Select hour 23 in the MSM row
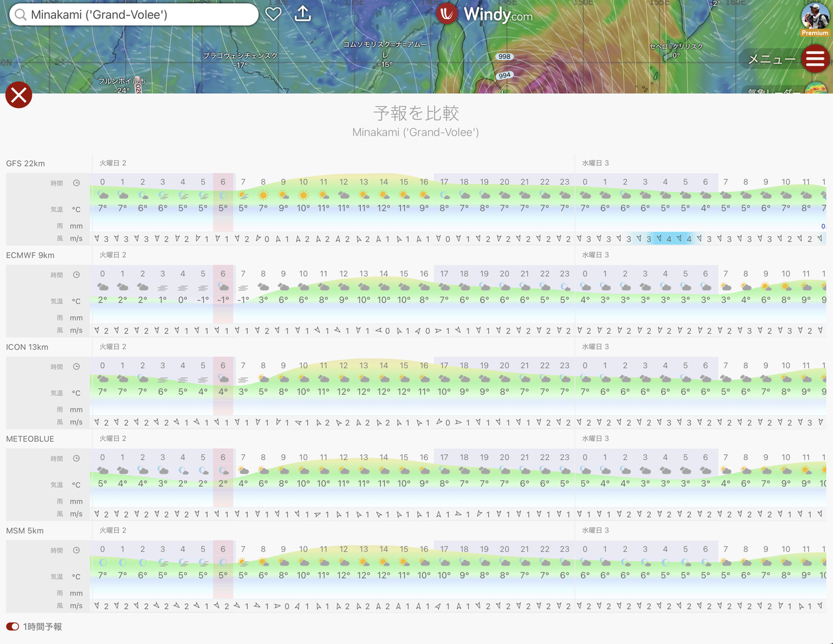The width and height of the screenshot is (833, 644). pyautogui.click(x=565, y=549)
